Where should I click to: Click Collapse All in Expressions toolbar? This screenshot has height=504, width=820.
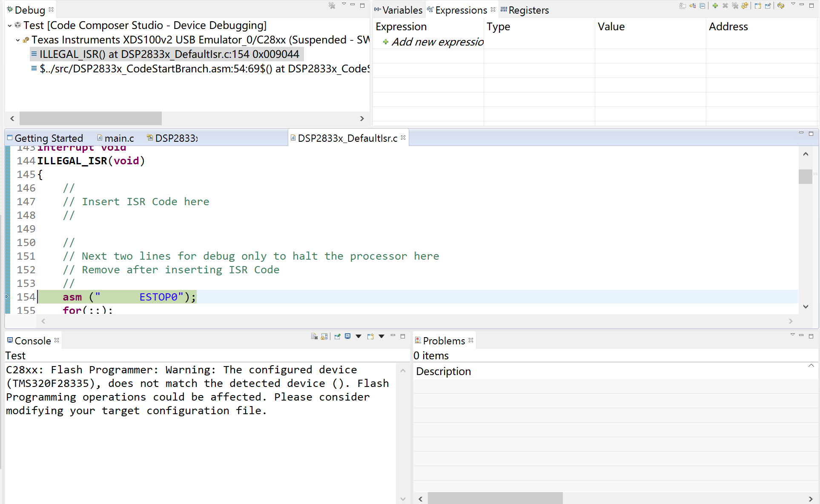pyautogui.click(x=702, y=6)
